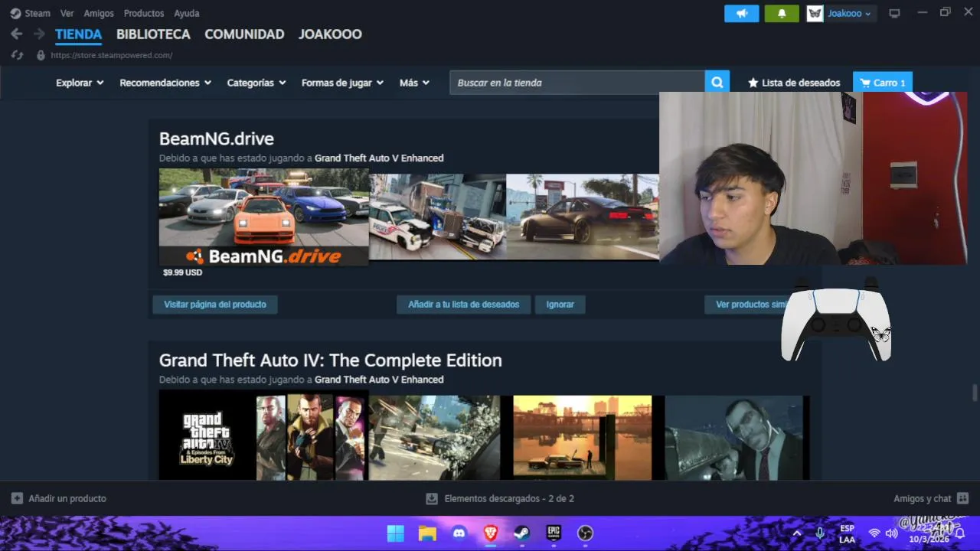Viewport: 980px width, 551px height.
Task: Click the megaphone announcements button
Action: [742, 14]
